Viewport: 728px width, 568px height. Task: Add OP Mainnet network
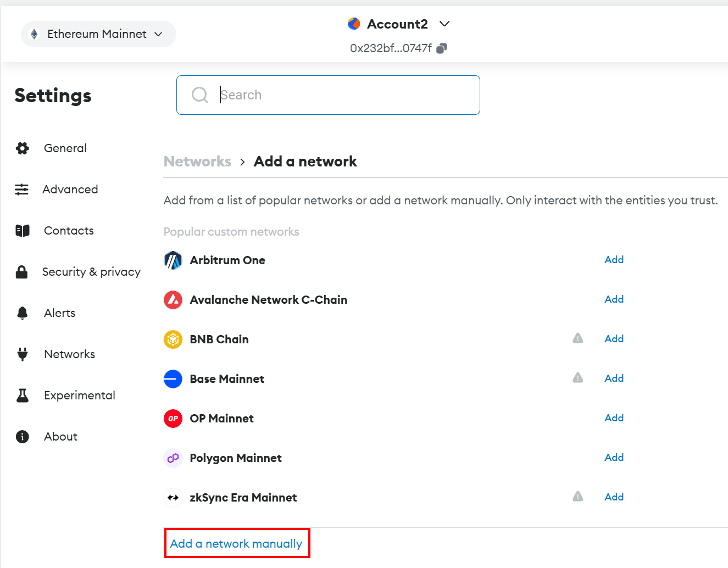point(614,418)
